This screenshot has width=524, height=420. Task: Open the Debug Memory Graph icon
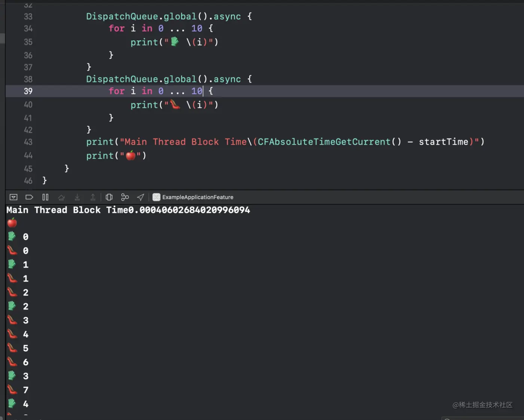[x=125, y=197]
